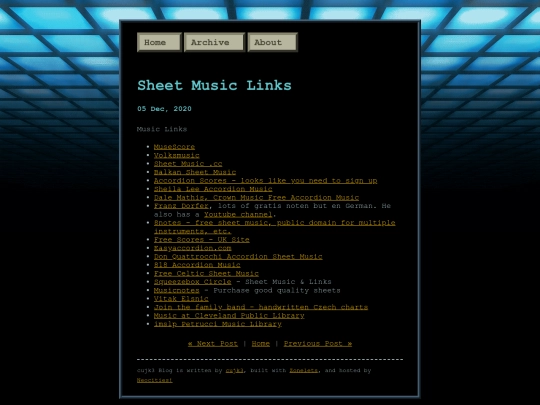Follow the Franz Dorfer link

(x=181, y=206)
